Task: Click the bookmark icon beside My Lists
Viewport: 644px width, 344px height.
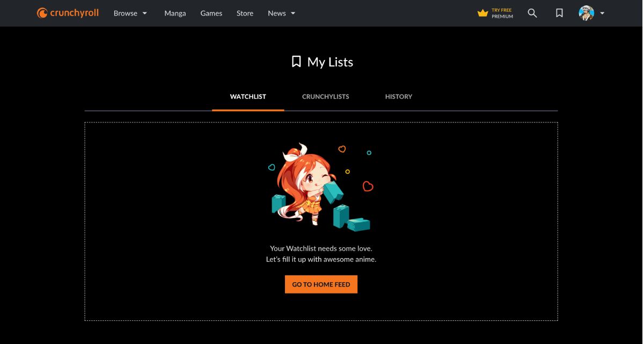Action: (296, 62)
